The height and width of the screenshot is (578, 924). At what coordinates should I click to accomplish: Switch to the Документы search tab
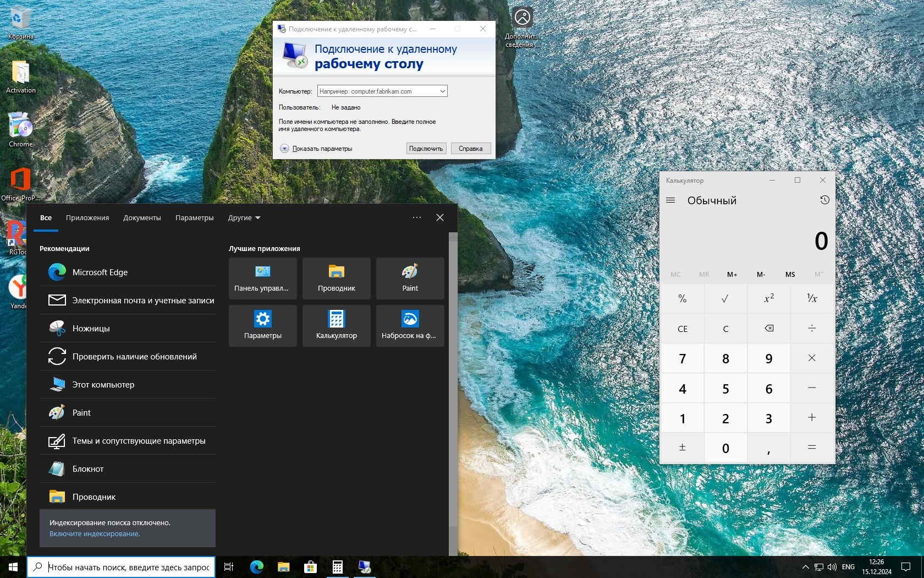(142, 217)
